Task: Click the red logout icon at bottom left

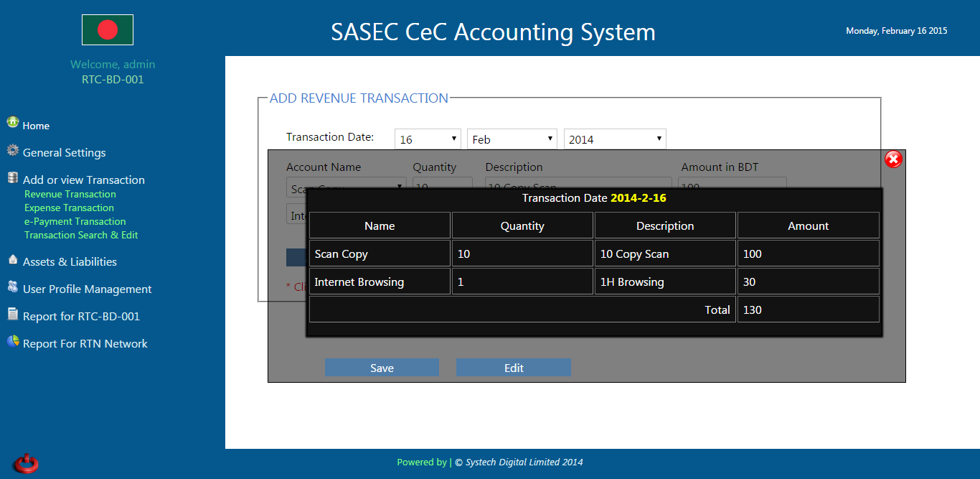Action: click(x=26, y=463)
